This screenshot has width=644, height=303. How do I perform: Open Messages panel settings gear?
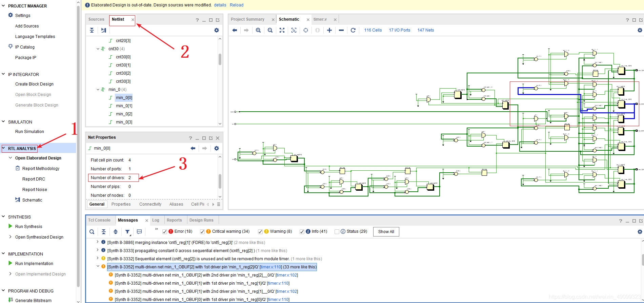[640, 232]
